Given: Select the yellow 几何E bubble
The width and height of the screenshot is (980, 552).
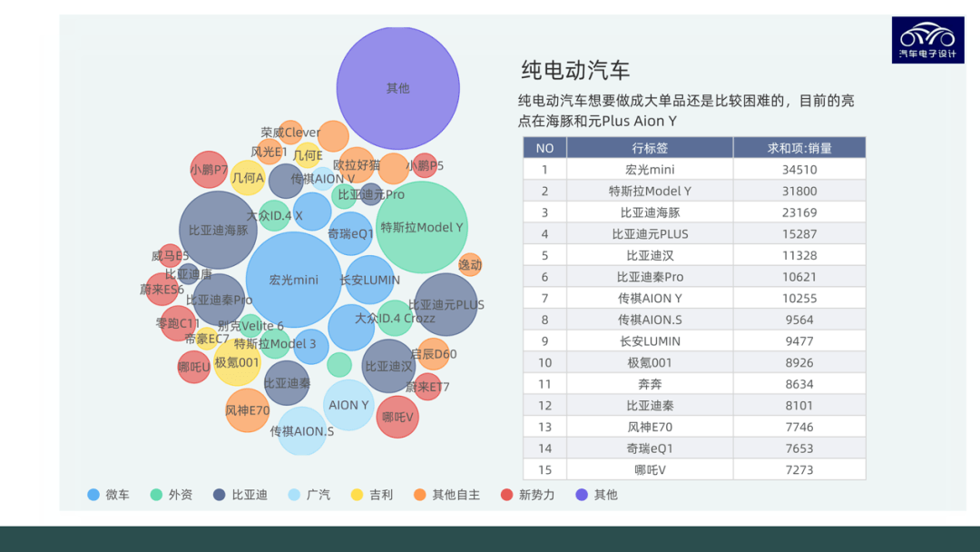Looking at the screenshot, I should point(308,155).
